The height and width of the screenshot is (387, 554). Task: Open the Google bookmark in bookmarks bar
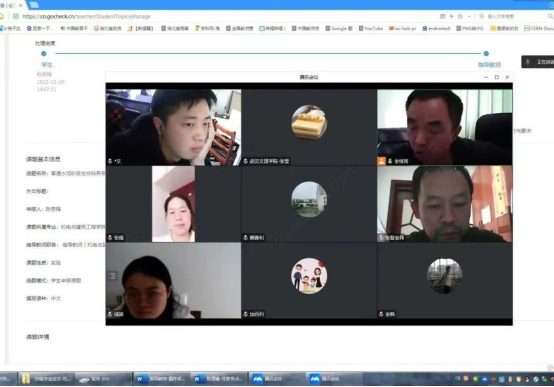pos(339,28)
